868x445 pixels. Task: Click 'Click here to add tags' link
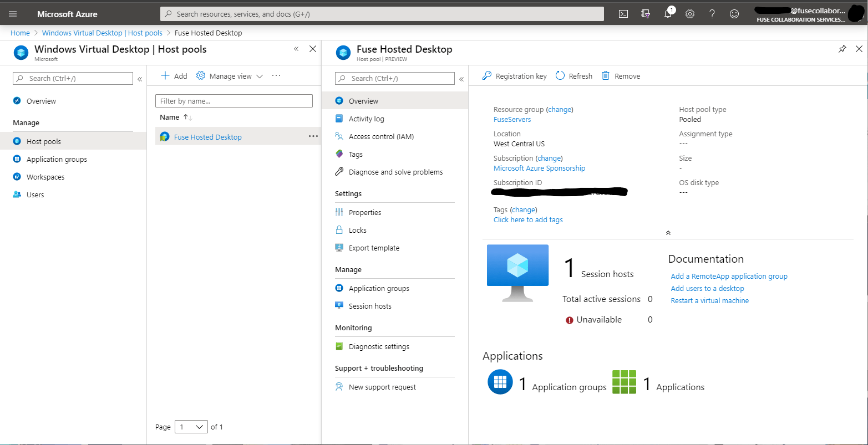click(528, 219)
